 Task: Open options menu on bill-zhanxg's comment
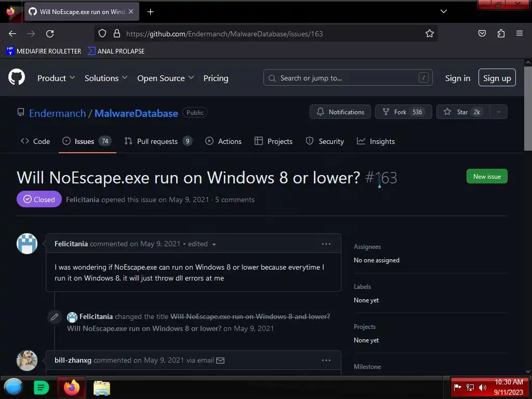(x=326, y=360)
